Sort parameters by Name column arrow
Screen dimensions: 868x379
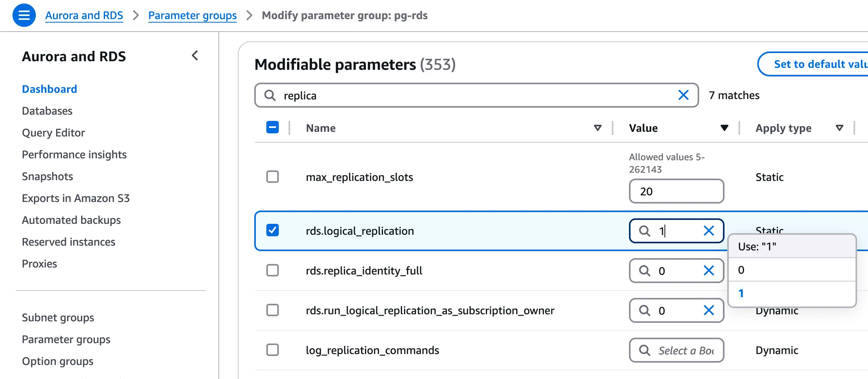point(597,128)
